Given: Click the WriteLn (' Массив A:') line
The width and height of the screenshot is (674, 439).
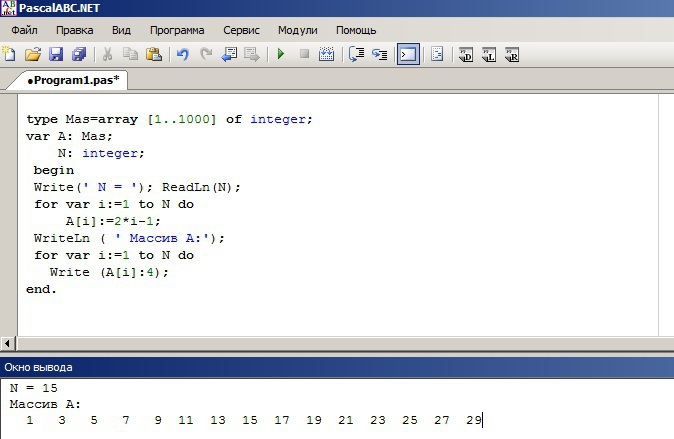Looking at the screenshot, I should [129, 238].
